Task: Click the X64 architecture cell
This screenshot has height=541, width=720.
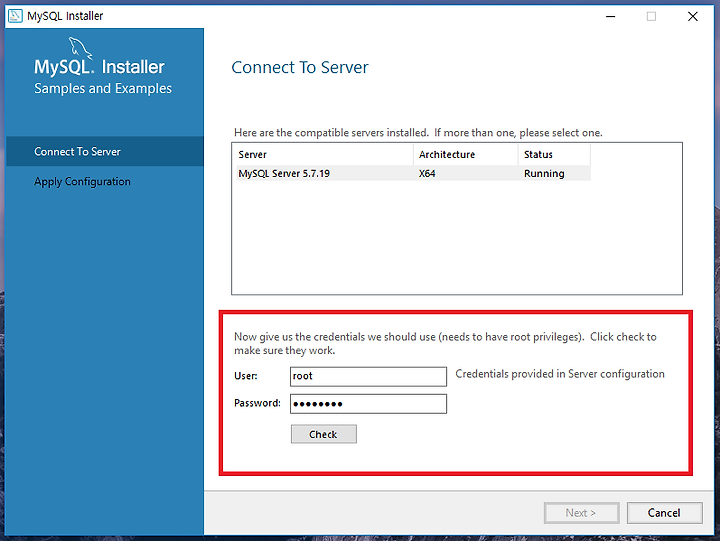Action: 427,174
